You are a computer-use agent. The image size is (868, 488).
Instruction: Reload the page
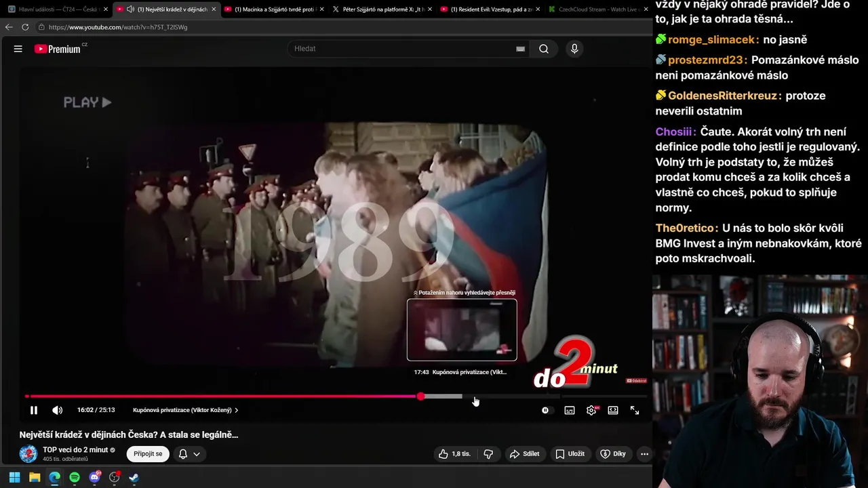tap(25, 27)
